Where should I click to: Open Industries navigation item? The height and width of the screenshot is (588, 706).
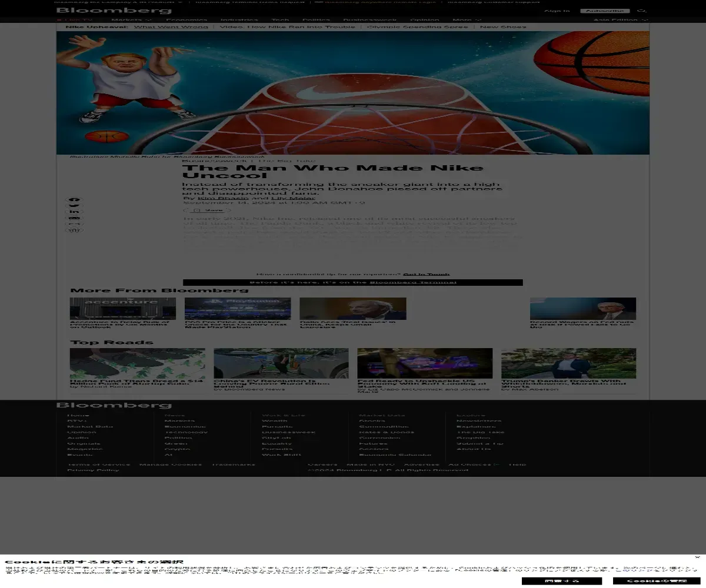click(x=239, y=20)
